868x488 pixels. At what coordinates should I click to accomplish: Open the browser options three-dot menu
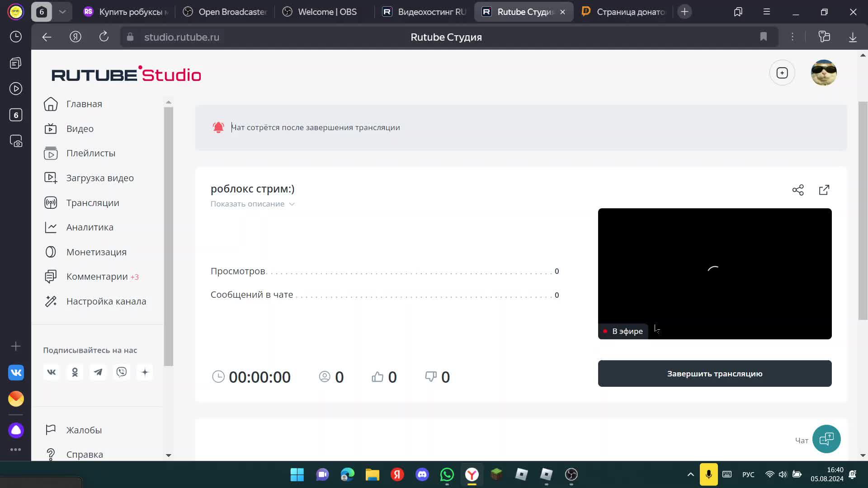(793, 37)
